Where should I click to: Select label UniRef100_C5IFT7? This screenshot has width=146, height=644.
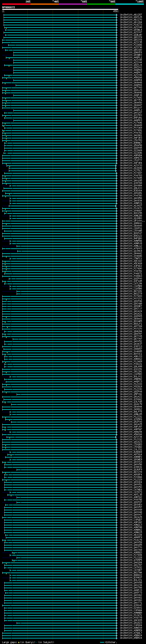click(131, 161)
